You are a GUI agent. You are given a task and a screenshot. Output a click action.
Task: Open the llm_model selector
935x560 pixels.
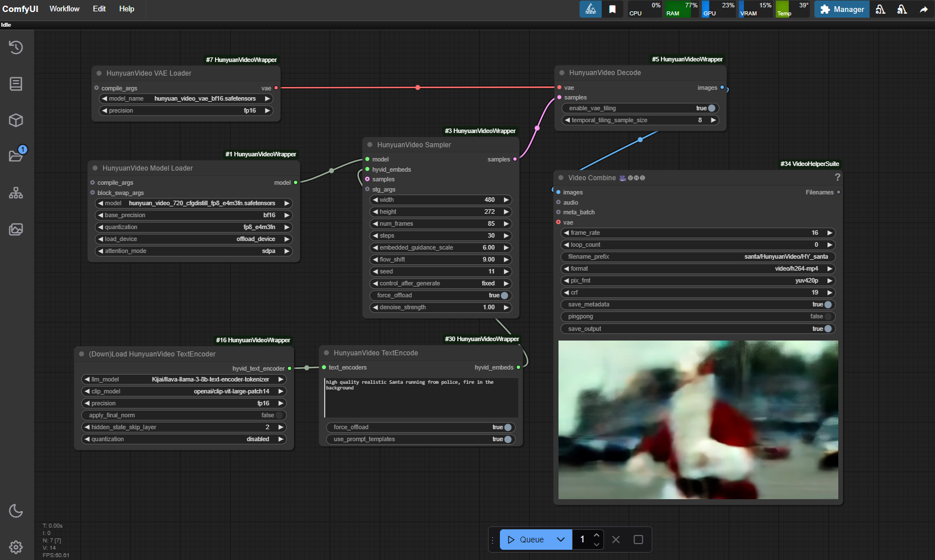184,379
